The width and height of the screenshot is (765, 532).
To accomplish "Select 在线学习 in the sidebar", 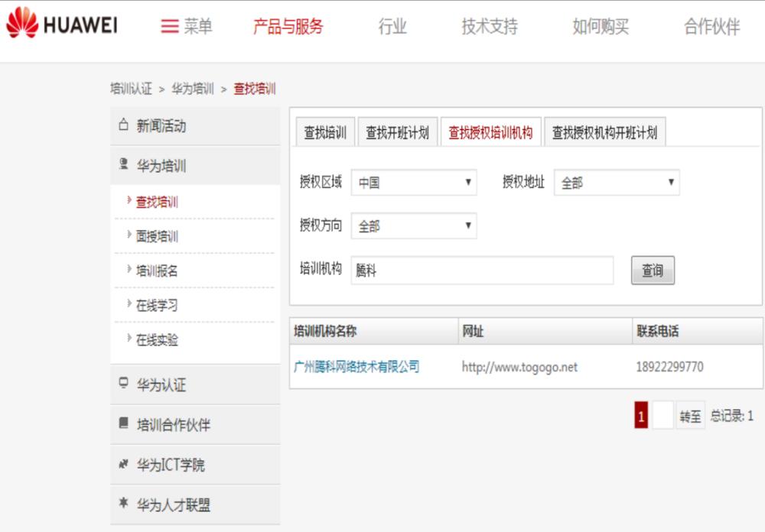I will coord(157,305).
